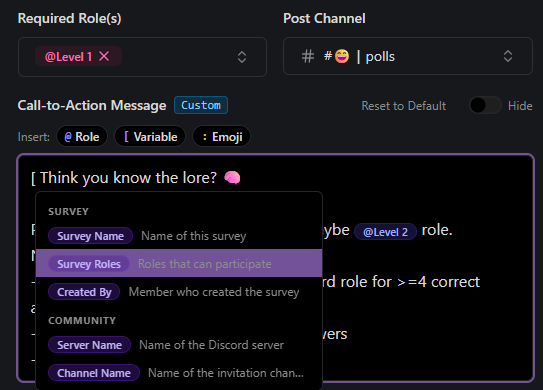
Task: Insert a Variable placeholder
Action: [x=150, y=136]
